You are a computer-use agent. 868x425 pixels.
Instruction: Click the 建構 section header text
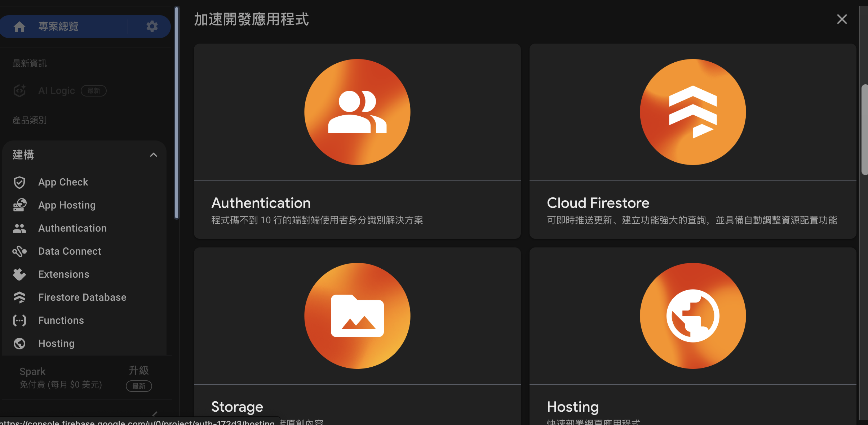pyautogui.click(x=23, y=155)
